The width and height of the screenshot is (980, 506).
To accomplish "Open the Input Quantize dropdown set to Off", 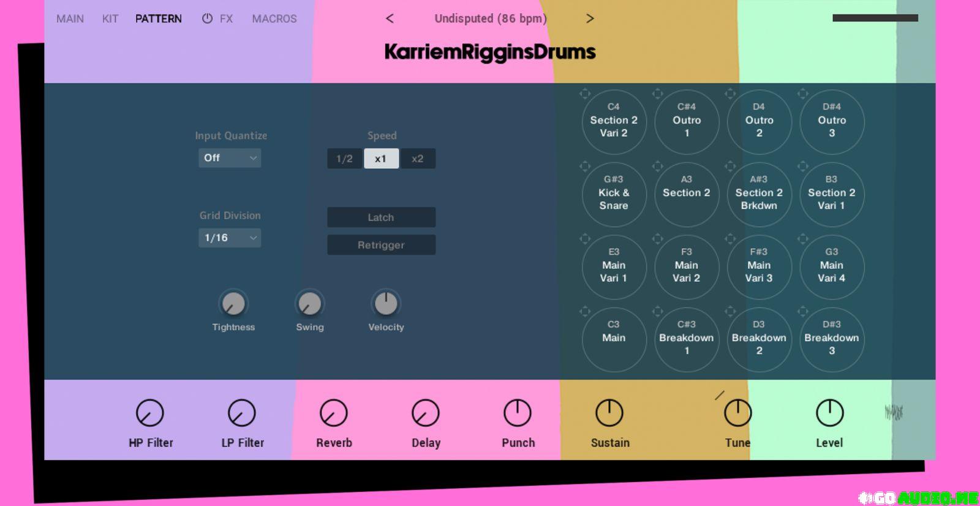I will (x=230, y=158).
